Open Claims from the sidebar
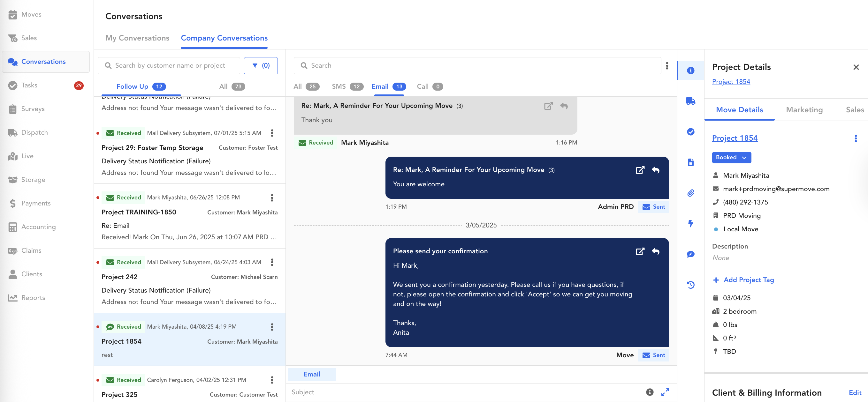 [31, 250]
